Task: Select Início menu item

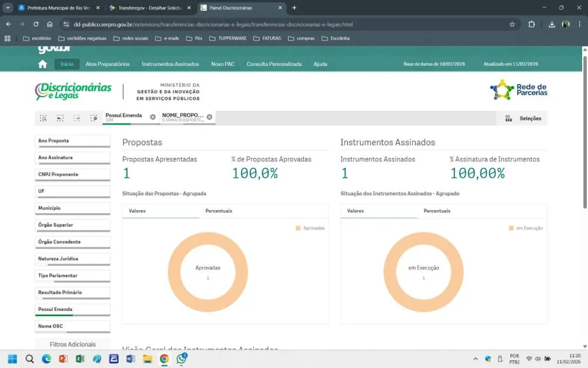Action: click(x=67, y=64)
